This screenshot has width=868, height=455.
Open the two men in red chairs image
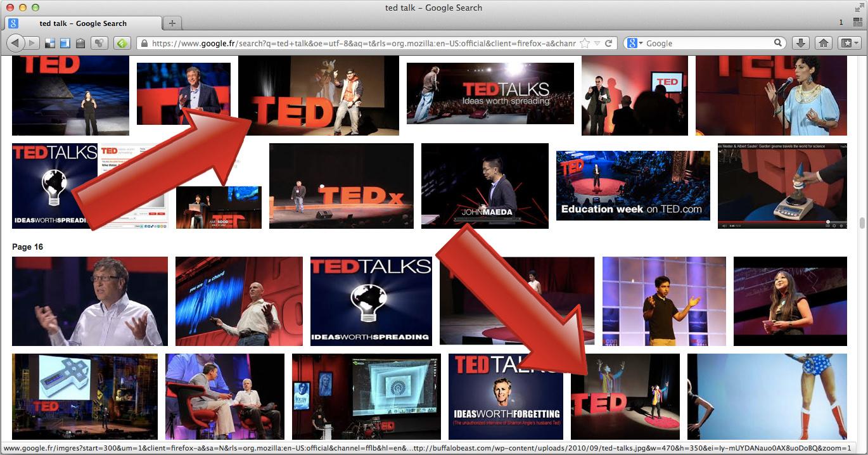click(x=225, y=397)
